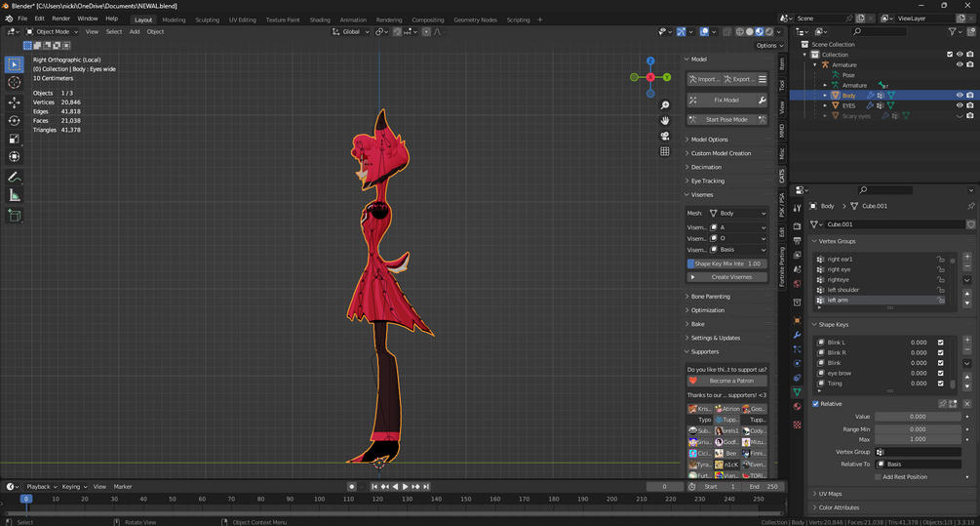Switch to the Geometry Nodes workspace tab
This screenshot has height=526, width=980.
(476, 20)
